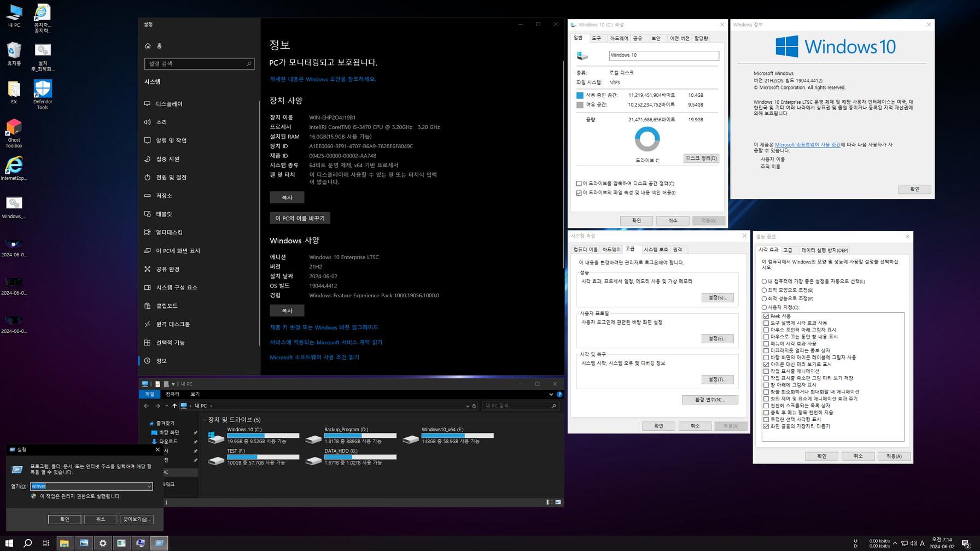Switch Explorer to large icons view
Screen dimensions: 980x551
[x=558, y=502]
